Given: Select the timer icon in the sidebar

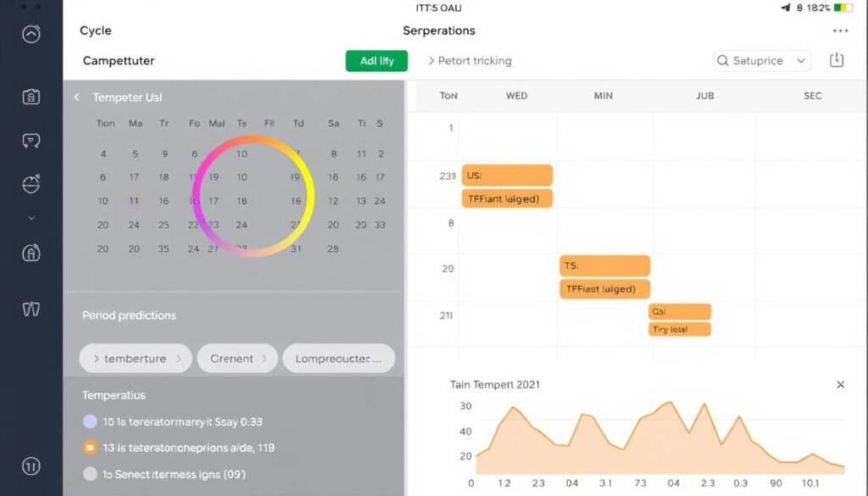Looking at the screenshot, I should pos(31,183).
